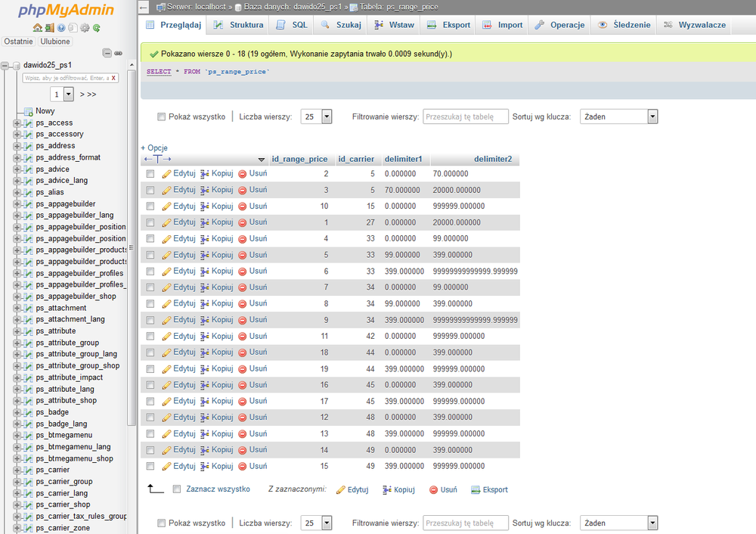Select row checkbox for id_range_price 11
The height and width of the screenshot is (534, 756).
point(150,337)
